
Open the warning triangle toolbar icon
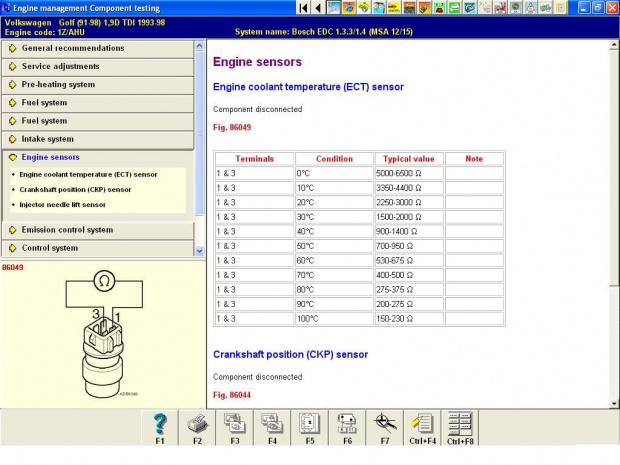pyautogui.click(x=530, y=8)
